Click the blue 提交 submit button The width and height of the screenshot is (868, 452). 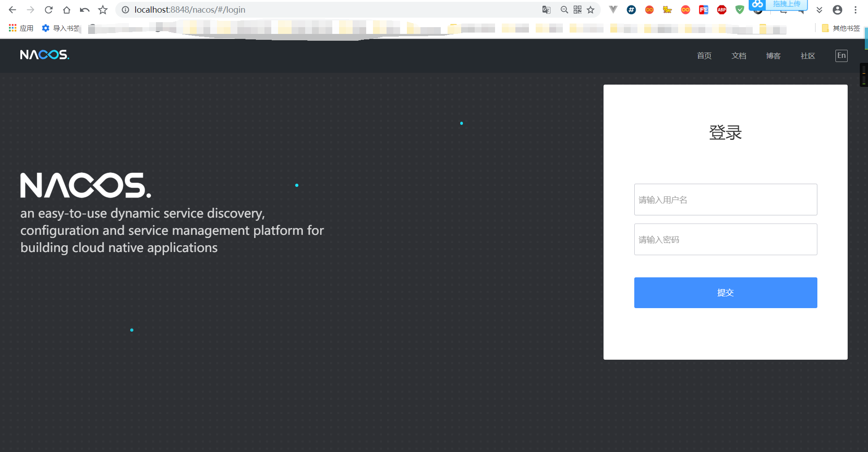726,293
